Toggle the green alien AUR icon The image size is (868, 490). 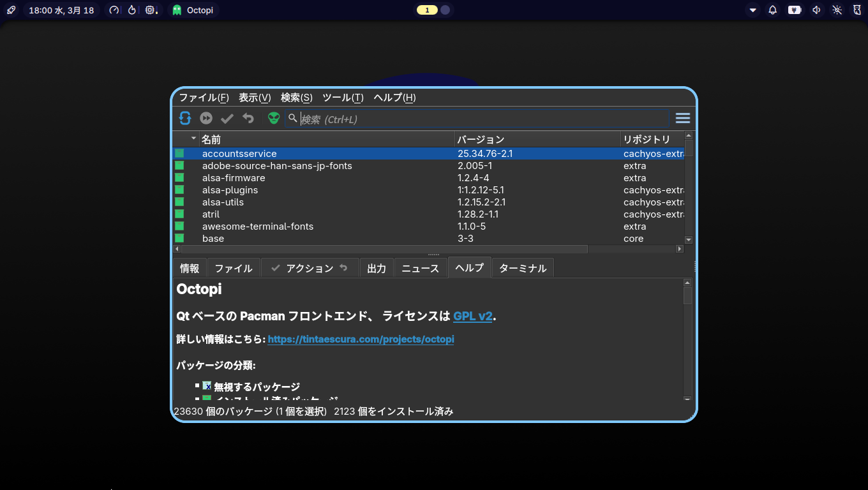pos(274,118)
